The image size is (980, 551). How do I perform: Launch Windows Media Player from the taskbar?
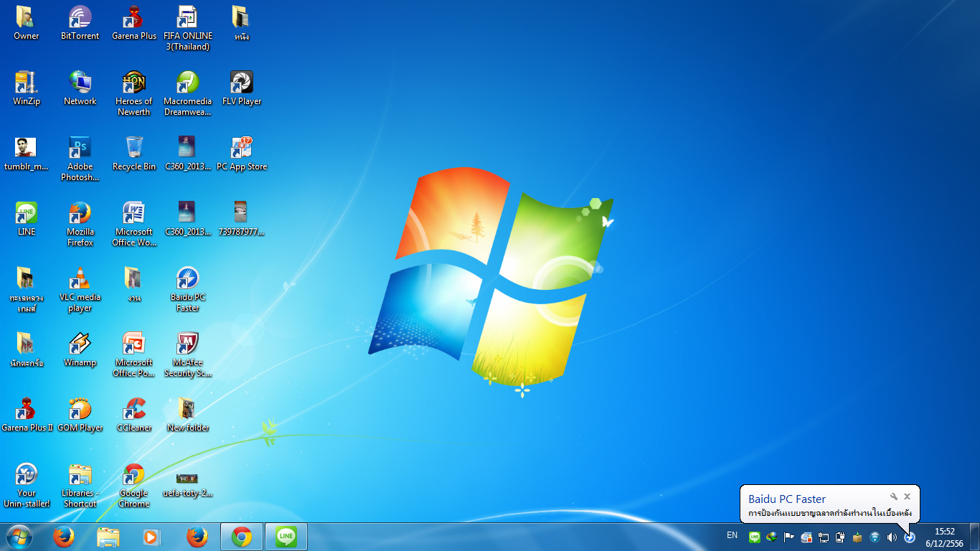(153, 537)
